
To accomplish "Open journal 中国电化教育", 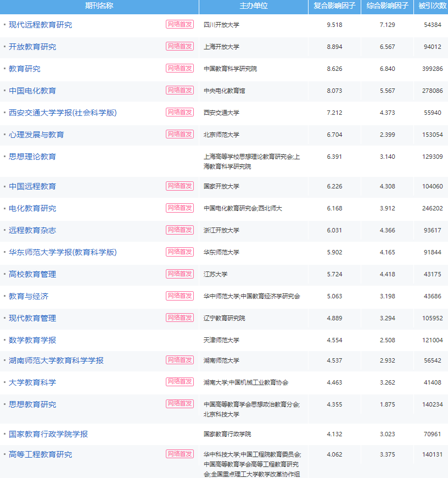I will tap(32, 91).
